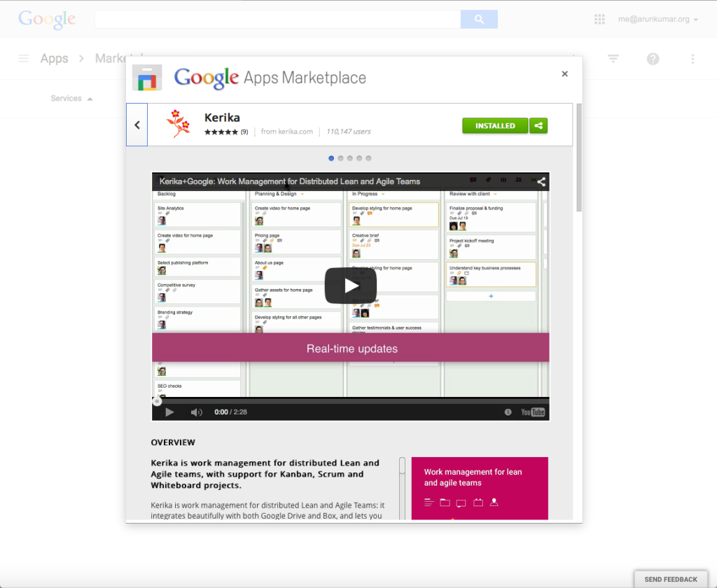The height and width of the screenshot is (588, 717).
Task: Start the video with the large play button
Action: pyautogui.click(x=351, y=286)
